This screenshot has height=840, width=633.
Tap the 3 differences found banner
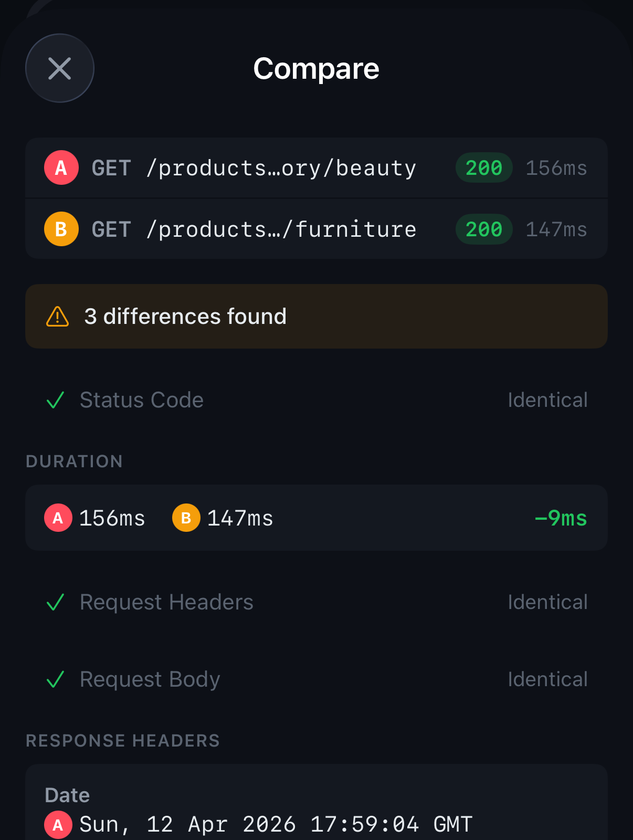point(316,317)
